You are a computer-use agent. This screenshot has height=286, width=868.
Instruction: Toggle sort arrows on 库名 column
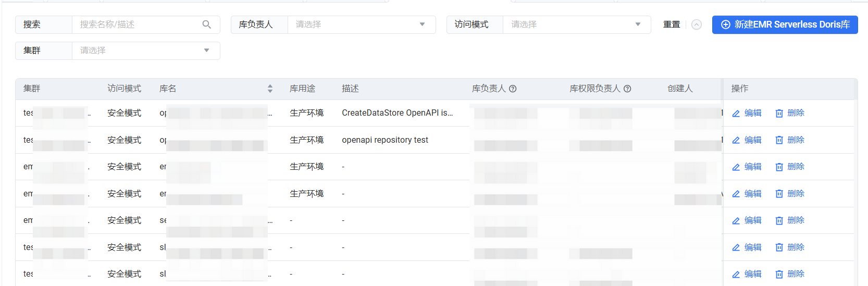(x=270, y=89)
